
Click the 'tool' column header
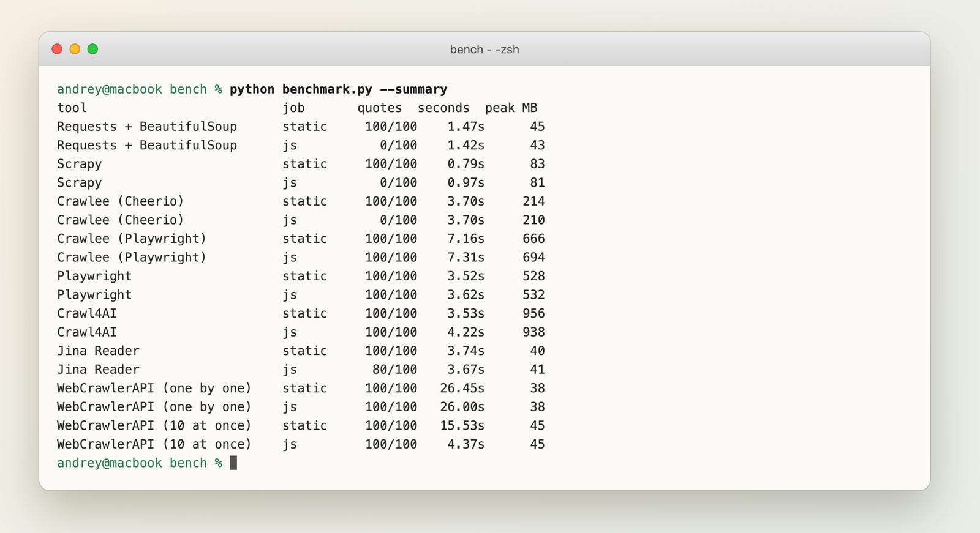point(72,108)
